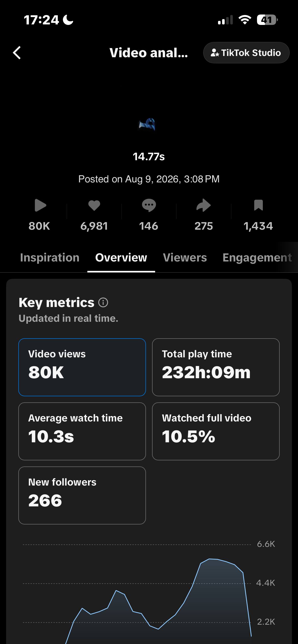This screenshot has width=298, height=644.
Task: Tap the peak of the views chart
Action: coord(210,559)
